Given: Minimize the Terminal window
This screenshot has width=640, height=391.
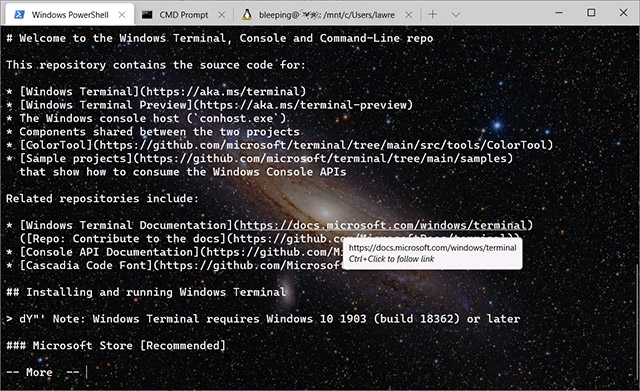Looking at the screenshot, I should coord(559,13).
